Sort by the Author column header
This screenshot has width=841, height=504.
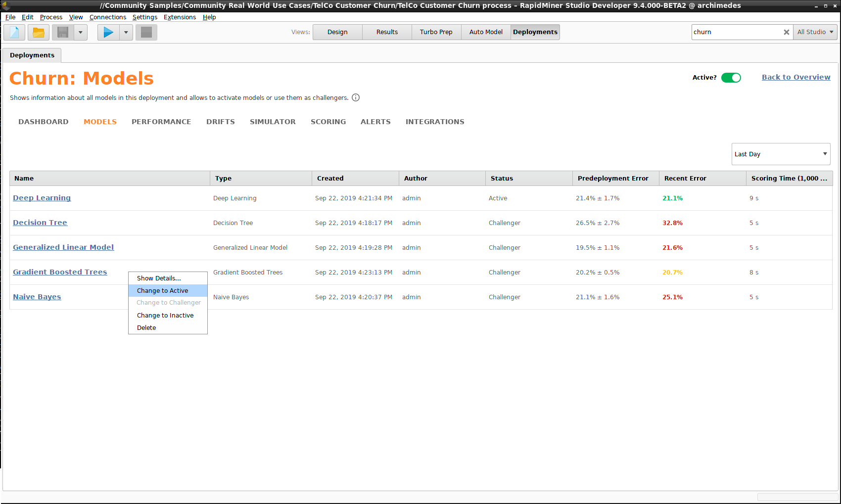click(x=442, y=179)
